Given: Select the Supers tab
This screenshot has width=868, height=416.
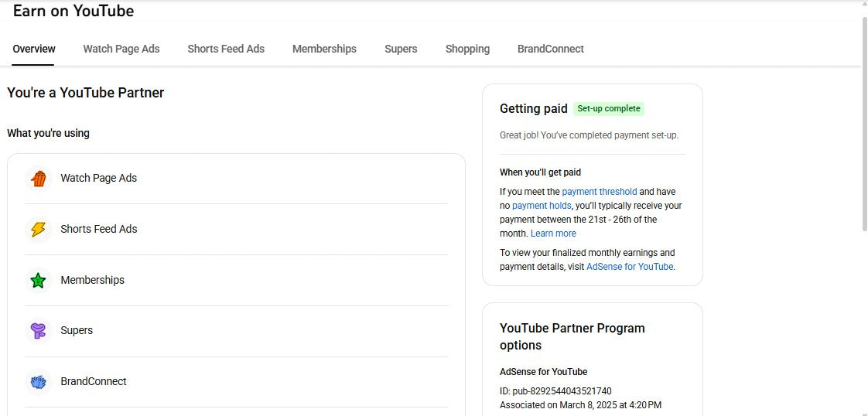Looking at the screenshot, I should [401, 49].
